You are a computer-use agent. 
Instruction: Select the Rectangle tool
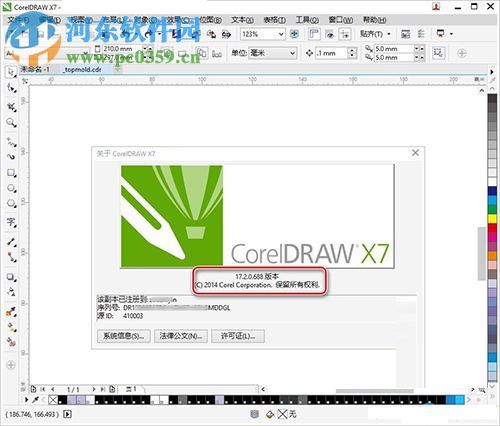11,173
